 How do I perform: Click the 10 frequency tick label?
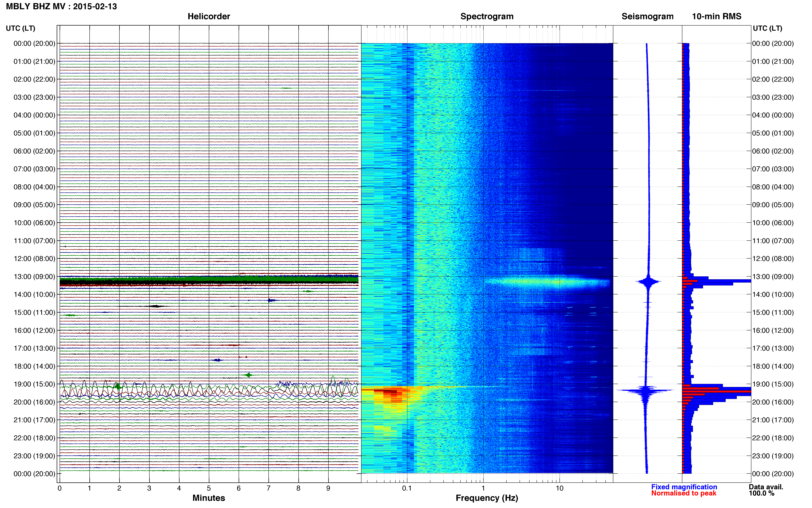tap(559, 488)
